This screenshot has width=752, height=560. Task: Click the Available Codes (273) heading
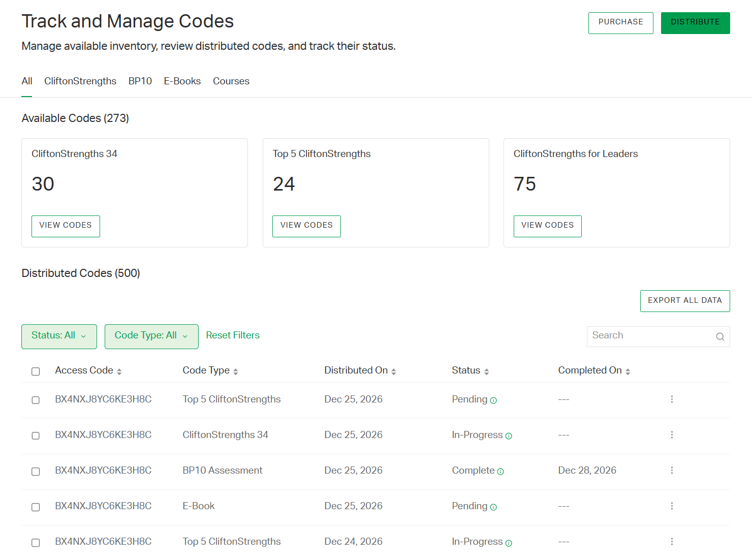tap(75, 118)
